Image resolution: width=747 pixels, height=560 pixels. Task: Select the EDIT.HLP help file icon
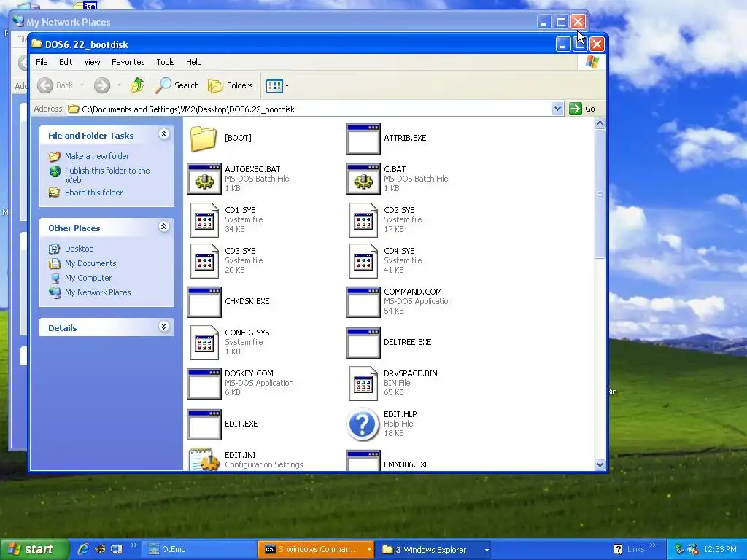(x=363, y=424)
